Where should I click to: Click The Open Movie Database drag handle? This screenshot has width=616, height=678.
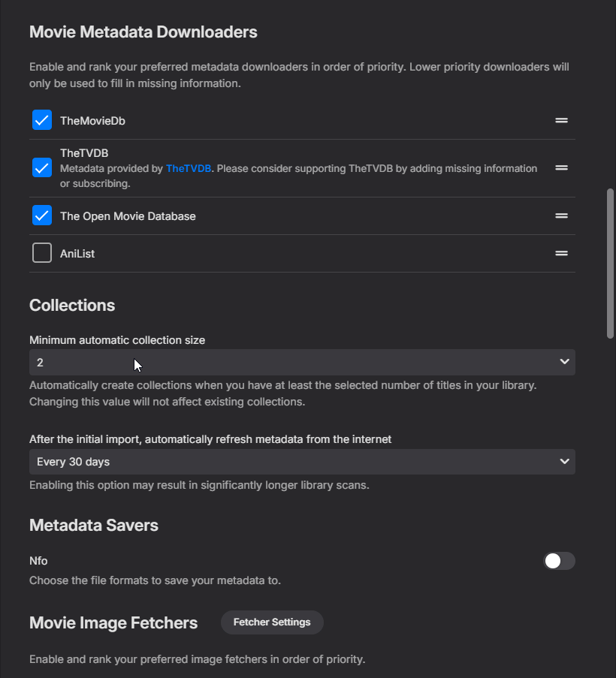tap(561, 216)
